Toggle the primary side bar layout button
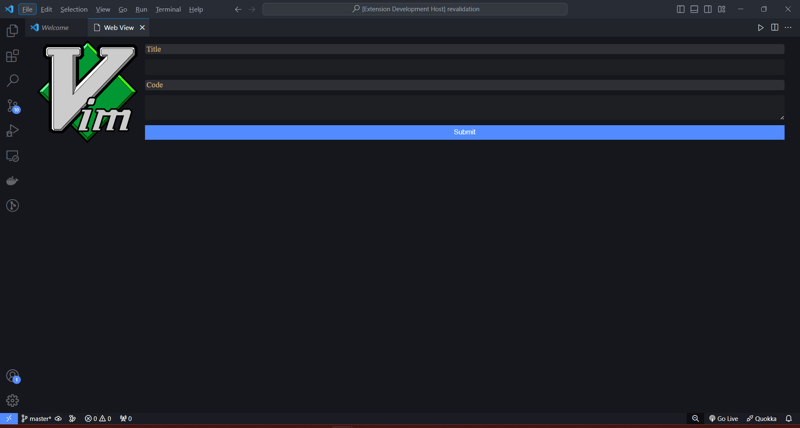The width and height of the screenshot is (800, 428). (x=681, y=9)
